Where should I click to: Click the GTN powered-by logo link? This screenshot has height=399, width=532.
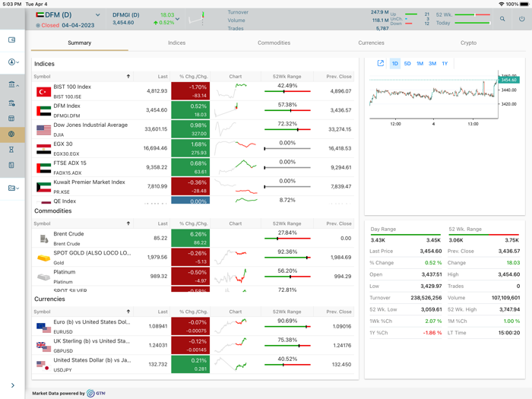[96, 393]
